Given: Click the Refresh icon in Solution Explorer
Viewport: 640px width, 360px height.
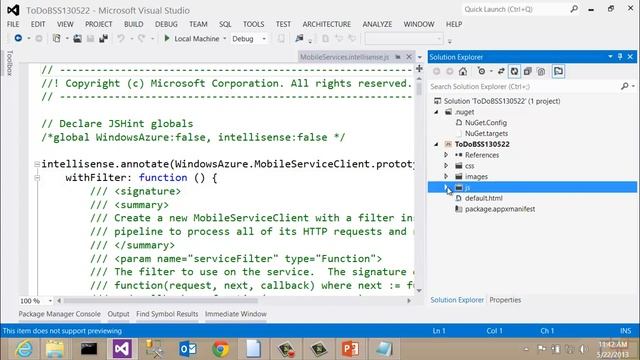Looking at the screenshot, I should pyautogui.click(x=514, y=71).
